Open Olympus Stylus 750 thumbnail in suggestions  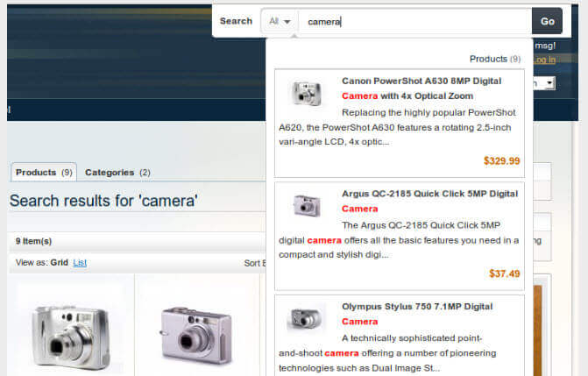(x=305, y=318)
